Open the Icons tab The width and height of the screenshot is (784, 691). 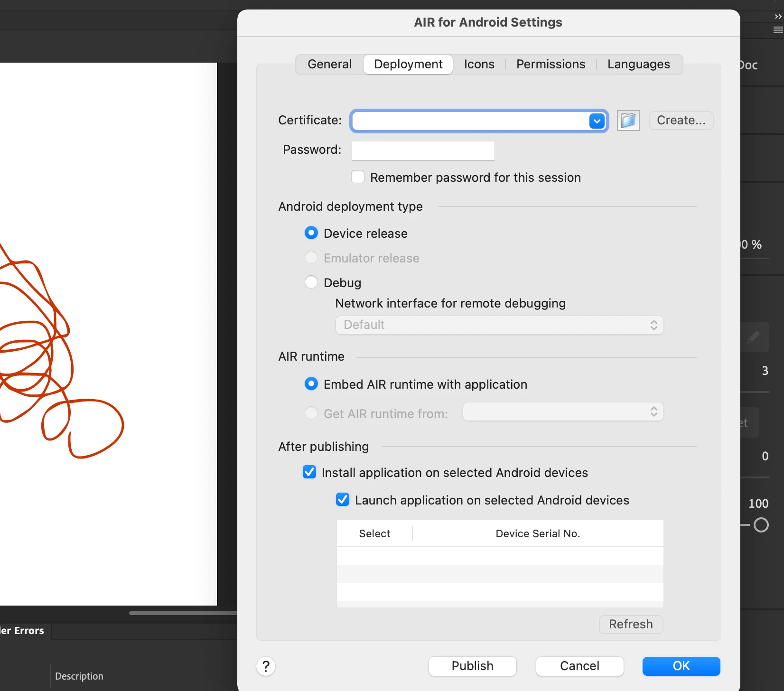[x=479, y=64]
